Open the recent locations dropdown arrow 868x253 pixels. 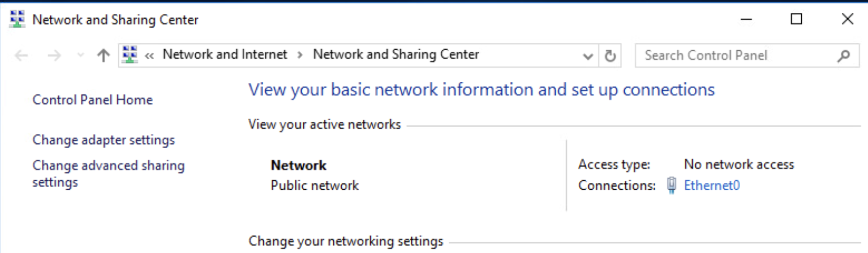[80, 55]
